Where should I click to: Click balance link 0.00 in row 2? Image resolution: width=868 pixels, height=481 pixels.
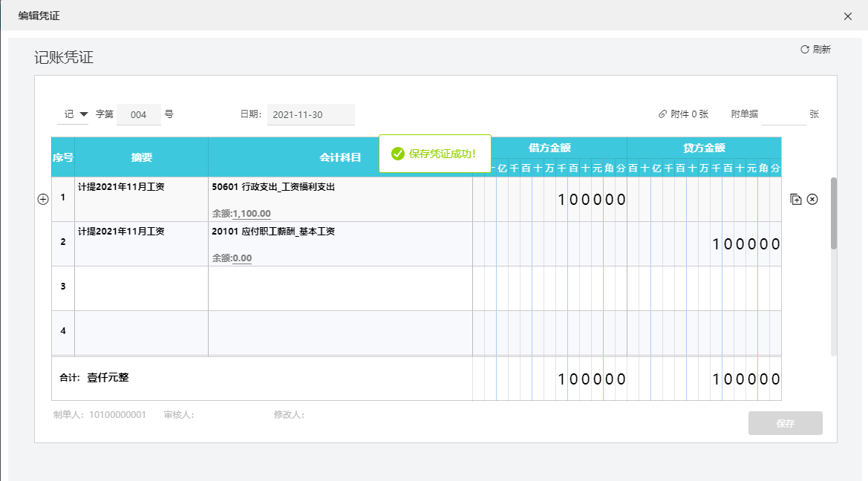(242, 258)
